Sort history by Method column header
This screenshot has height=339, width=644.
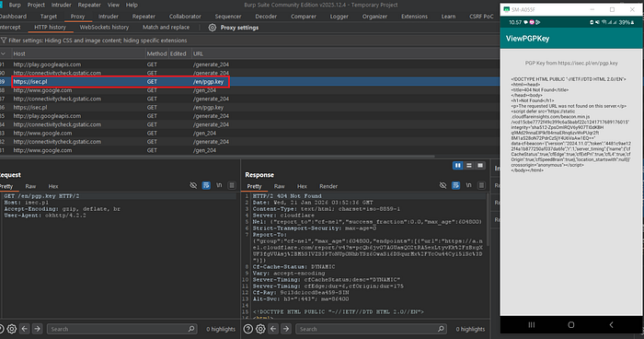[157, 53]
